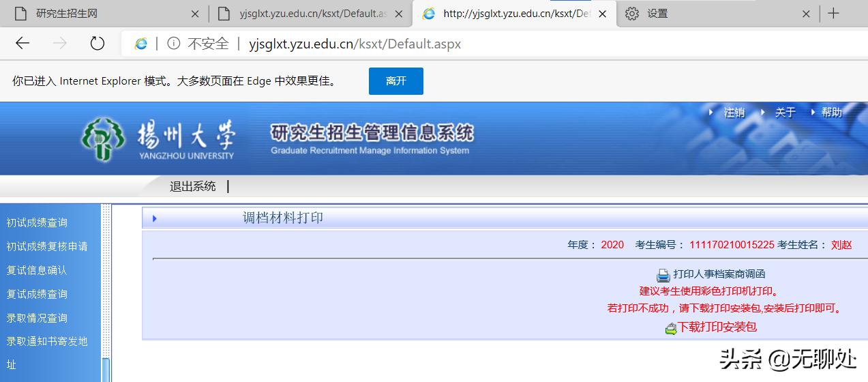868x382 pixels.
Task: Open 录取通知书寄发地址 in the sidebar
Action: [47, 353]
